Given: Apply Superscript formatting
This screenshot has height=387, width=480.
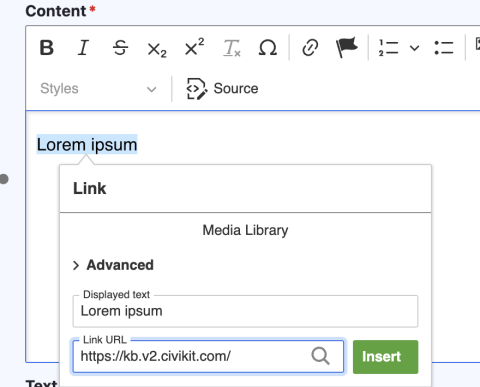Looking at the screenshot, I should click(194, 48).
